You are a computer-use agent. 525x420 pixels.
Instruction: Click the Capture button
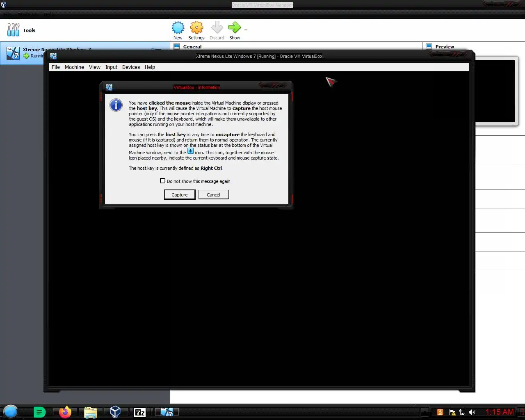[180, 194]
